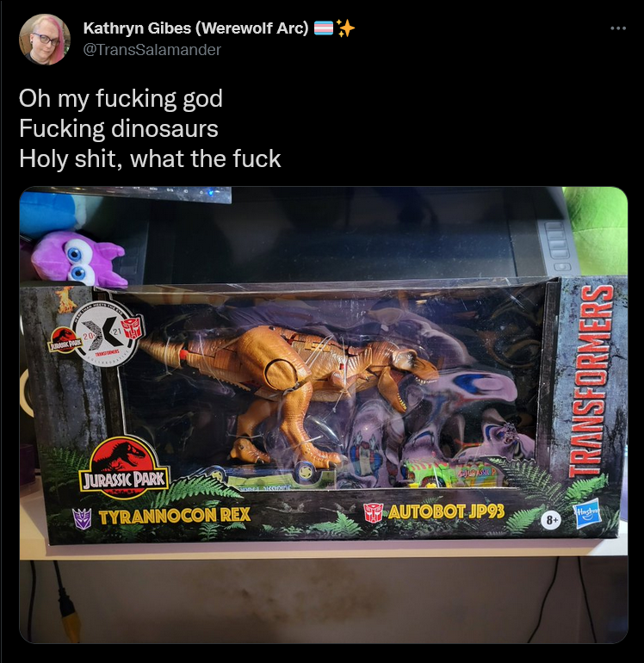Screen dimensions: 644x663
Task: Click the purple plush toy with blue eyes
Action: pos(78,259)
